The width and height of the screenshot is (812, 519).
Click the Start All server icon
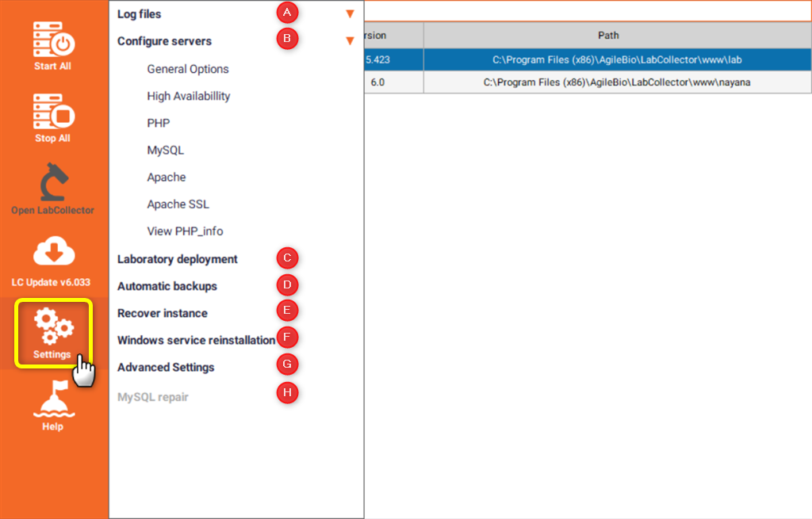tap(53, 40)
